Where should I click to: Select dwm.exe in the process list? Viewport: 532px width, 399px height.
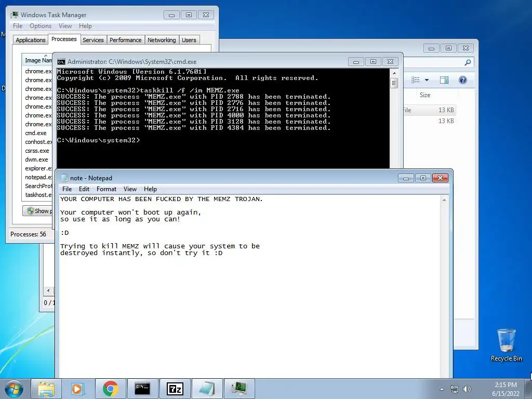coord(37,159)
